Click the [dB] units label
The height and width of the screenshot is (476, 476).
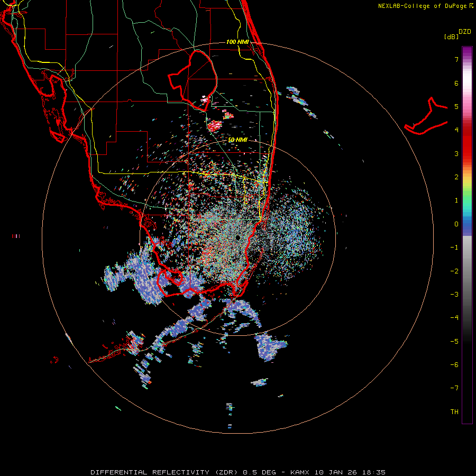[x=452, y=36]
